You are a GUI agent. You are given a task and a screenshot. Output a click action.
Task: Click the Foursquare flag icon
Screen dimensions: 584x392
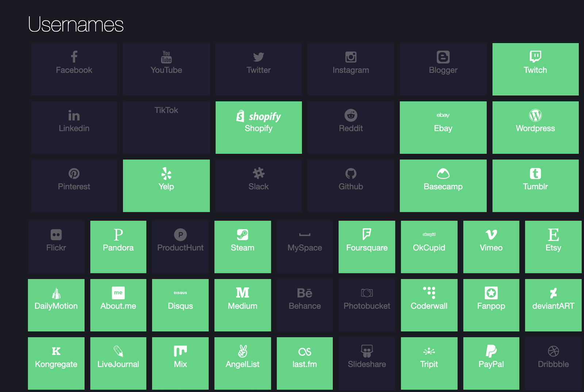pos(367,234)
